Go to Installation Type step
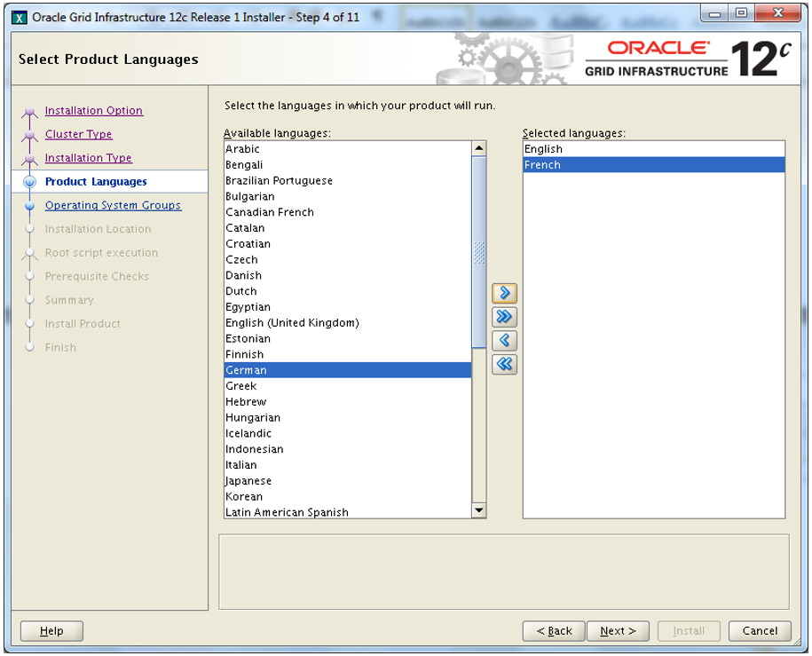 point(88,157)
